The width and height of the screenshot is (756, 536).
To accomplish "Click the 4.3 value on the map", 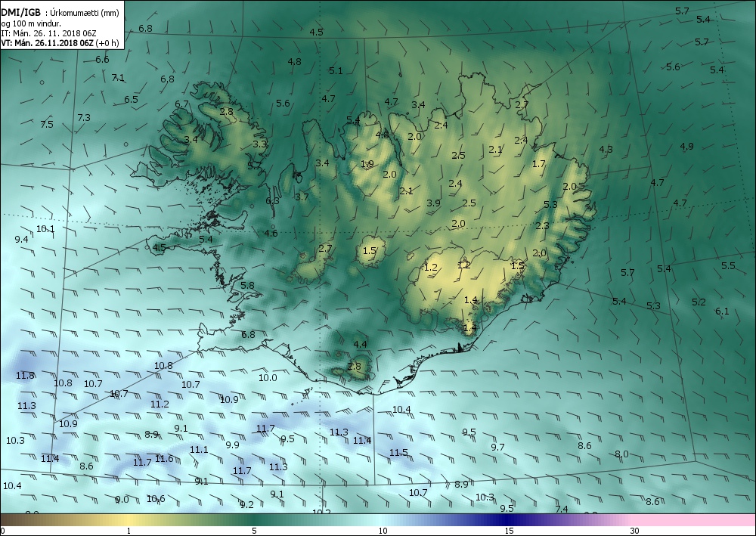I will 606,149.
